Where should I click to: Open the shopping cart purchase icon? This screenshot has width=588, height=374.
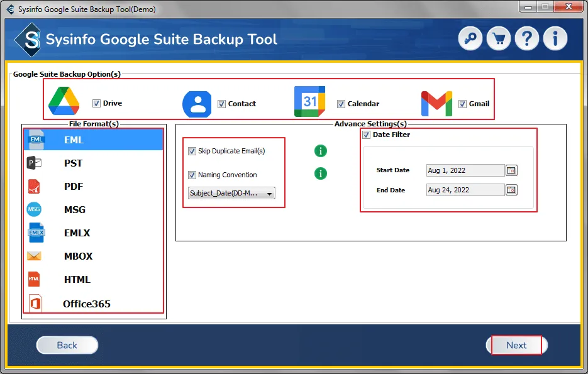click(499, 39)
